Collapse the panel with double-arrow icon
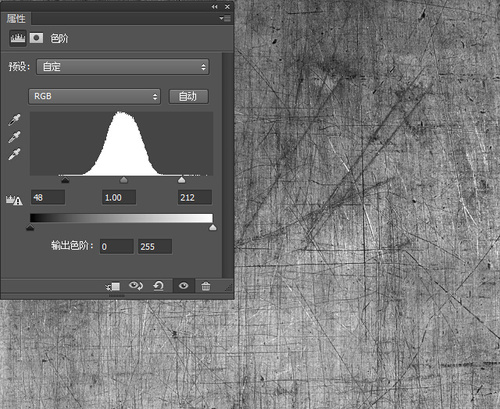 pos(214,7)
